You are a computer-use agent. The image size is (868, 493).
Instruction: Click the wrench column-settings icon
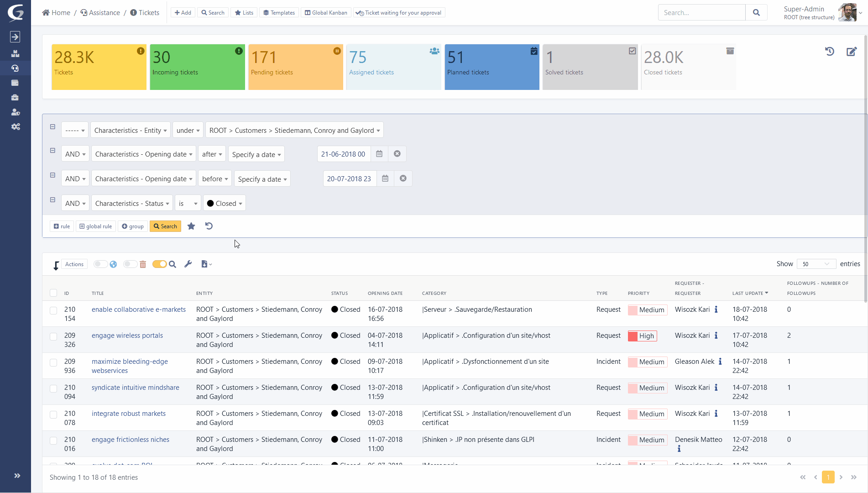(x=188, y=264)
